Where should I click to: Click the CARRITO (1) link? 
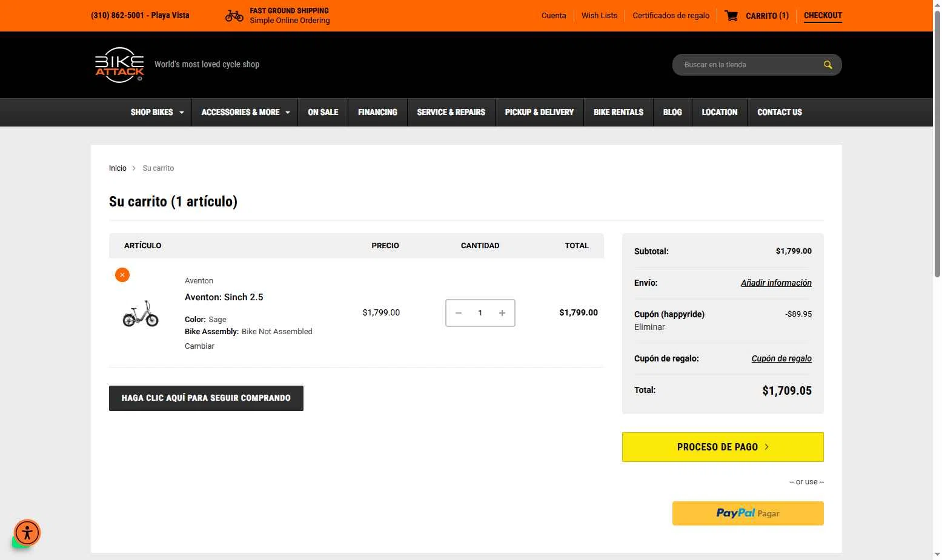coord(767,16)
